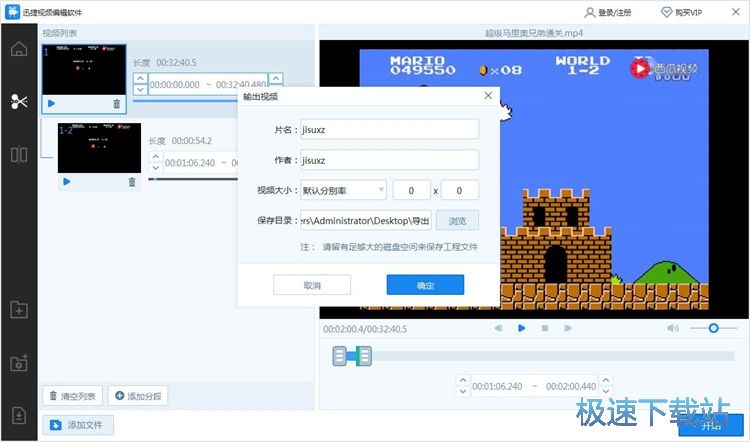
Task: Click the cancel button in dialog
Action: (312, 285)
